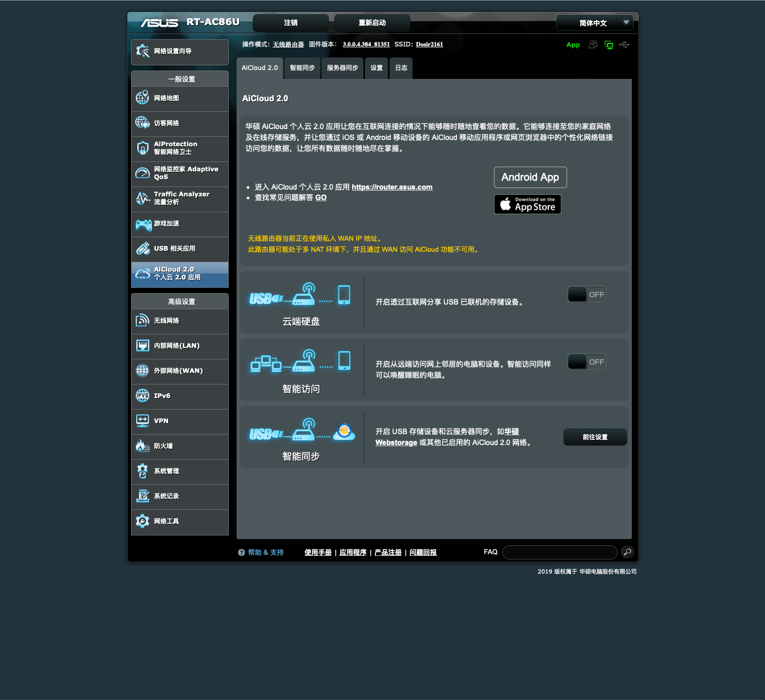
Task: Open the 产品注册 link in footer
Action: 388,553
